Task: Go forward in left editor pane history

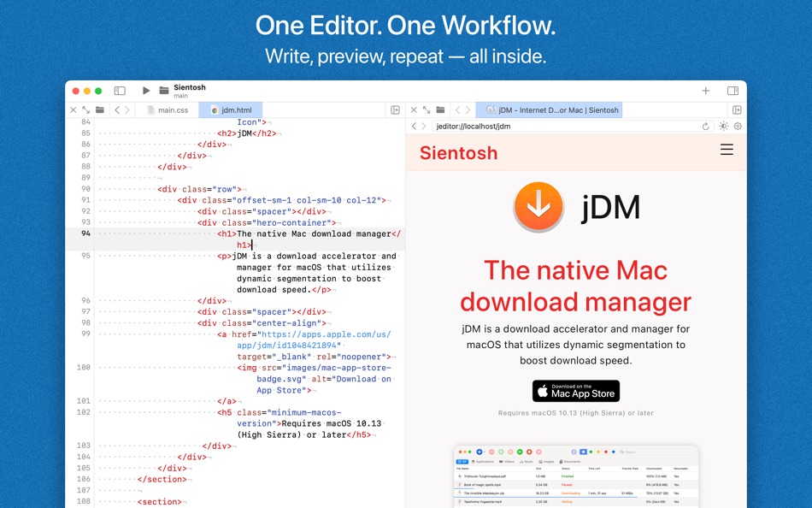Action: [x=127, y=109]
